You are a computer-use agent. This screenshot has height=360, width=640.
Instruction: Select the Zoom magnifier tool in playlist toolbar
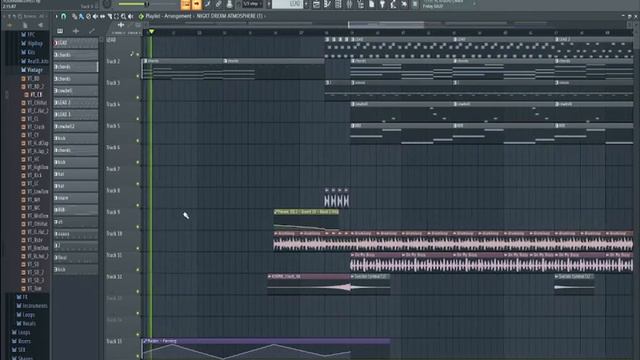pyautogui.click(x=123, y=16)
